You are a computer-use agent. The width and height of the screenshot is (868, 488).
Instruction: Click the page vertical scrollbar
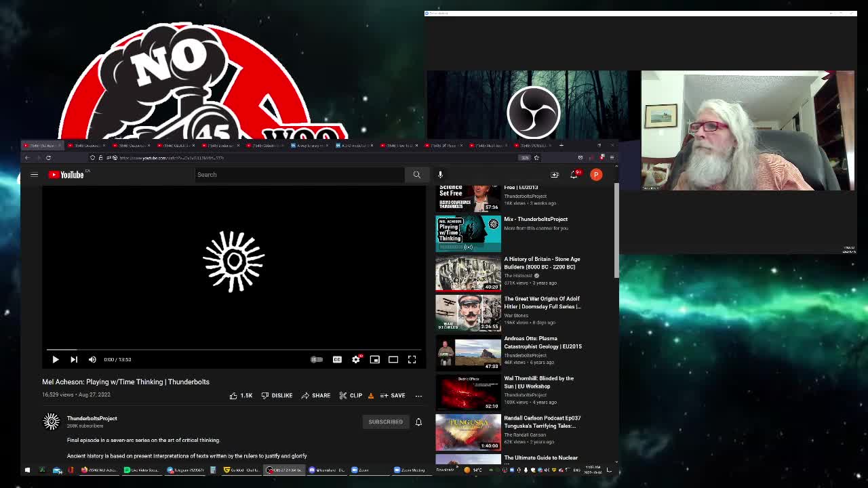click(616, 230)
